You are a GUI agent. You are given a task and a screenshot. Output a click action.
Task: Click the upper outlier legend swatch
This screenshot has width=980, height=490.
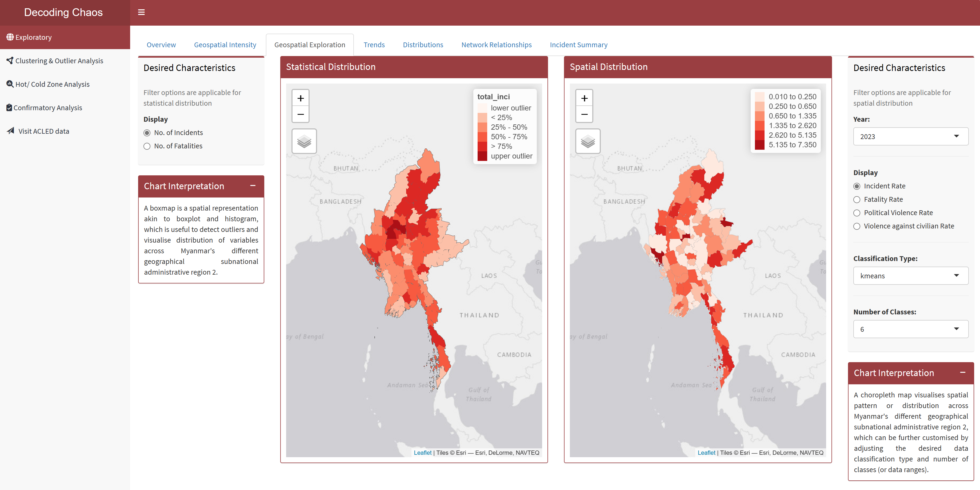tap(482, 156)
